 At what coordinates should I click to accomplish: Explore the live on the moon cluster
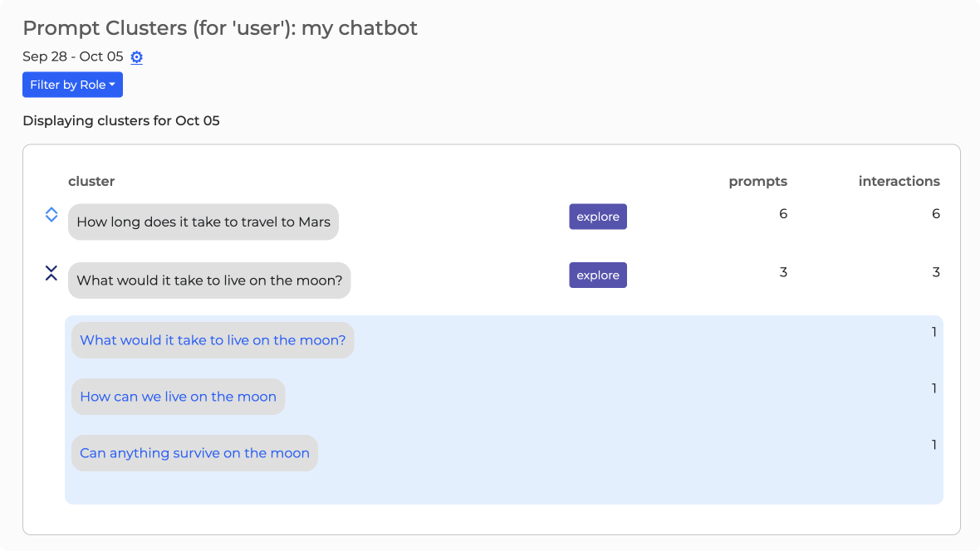[598, 275]
